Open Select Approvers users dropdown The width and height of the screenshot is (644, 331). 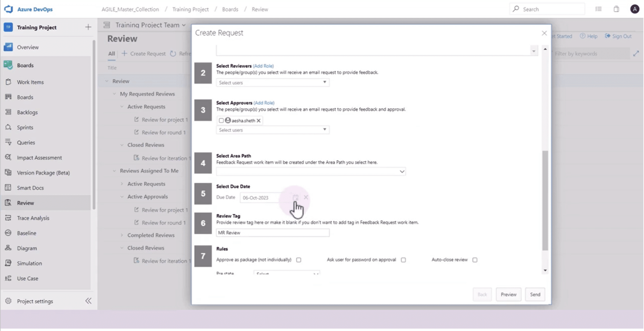point(272,130)
